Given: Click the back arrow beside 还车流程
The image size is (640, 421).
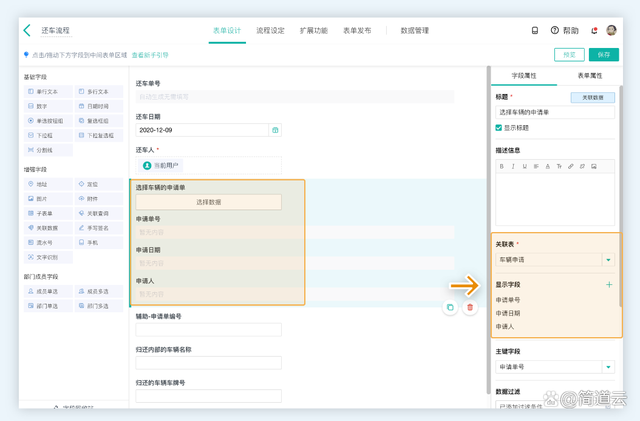Looking at the screenshot, I should [27, 31].
